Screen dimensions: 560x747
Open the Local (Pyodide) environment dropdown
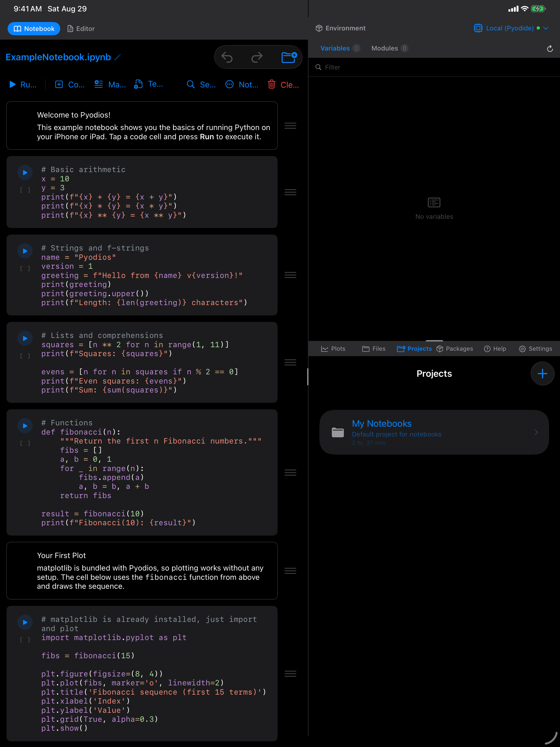click(511, 29)
